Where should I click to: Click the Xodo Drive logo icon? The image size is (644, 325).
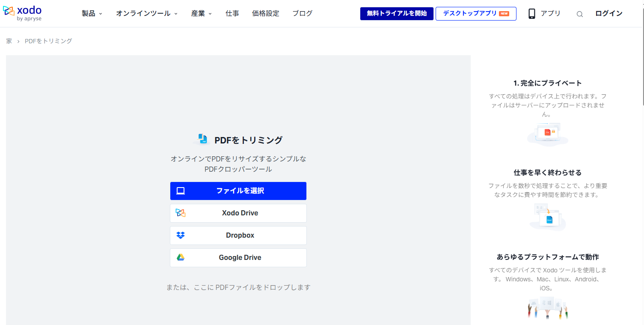click(x=181, y=213)
